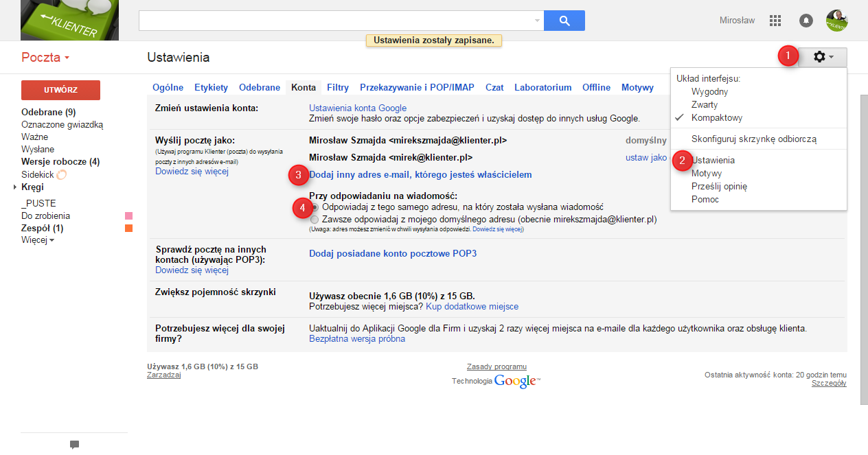Open the Wysłane folder
Screen dimensions: 868x455
point(38,149)
